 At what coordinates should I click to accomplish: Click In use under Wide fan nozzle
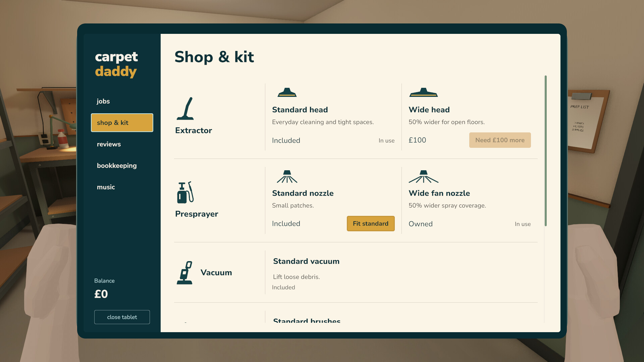[x=523, y=224]
